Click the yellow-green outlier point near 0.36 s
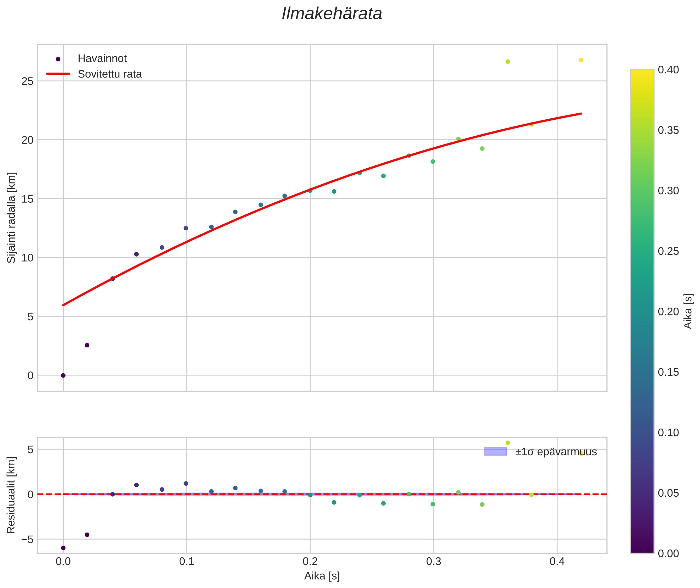Image resolution: width=700 pixels, height=588 pixels. click(508, 62)
